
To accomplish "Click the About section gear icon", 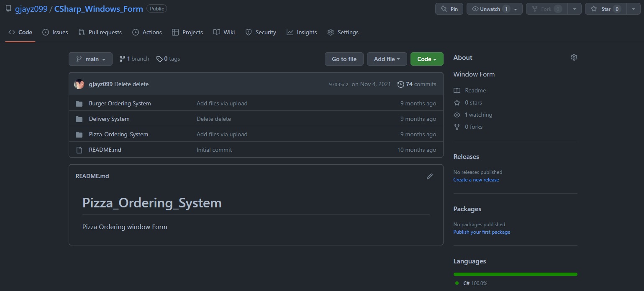I will click(x=574, y=57).
